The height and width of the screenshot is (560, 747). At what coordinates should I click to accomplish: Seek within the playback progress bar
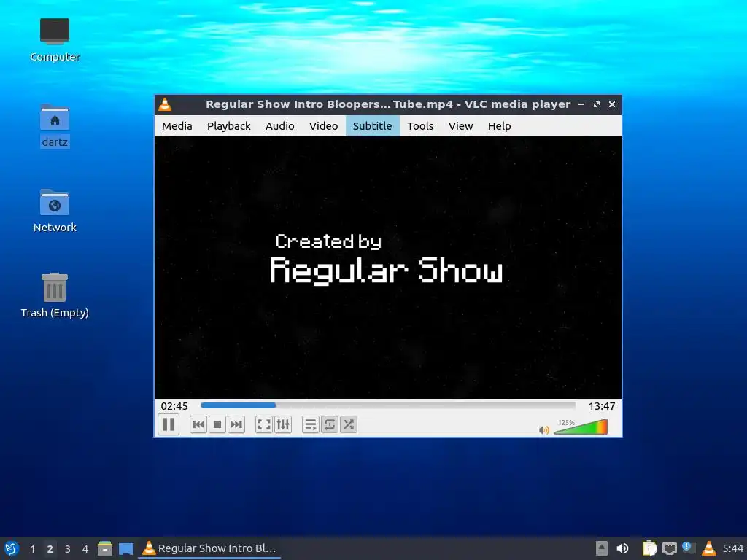pyautogui.click(x=388, y=405)
